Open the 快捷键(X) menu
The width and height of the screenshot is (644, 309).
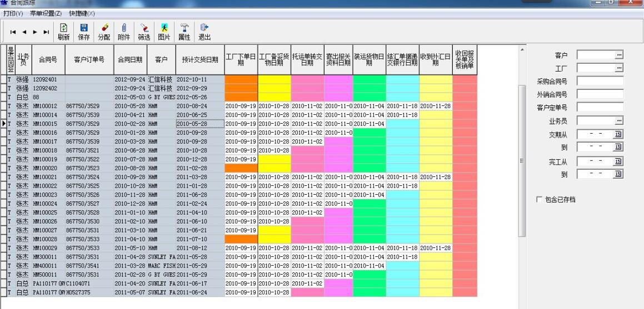click(82, 13)
